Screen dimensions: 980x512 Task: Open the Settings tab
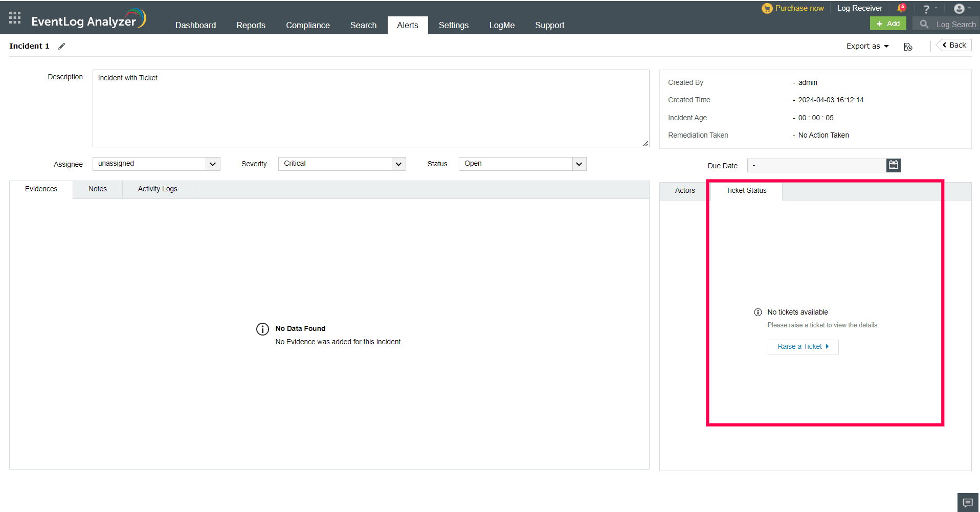click(454, 25)
